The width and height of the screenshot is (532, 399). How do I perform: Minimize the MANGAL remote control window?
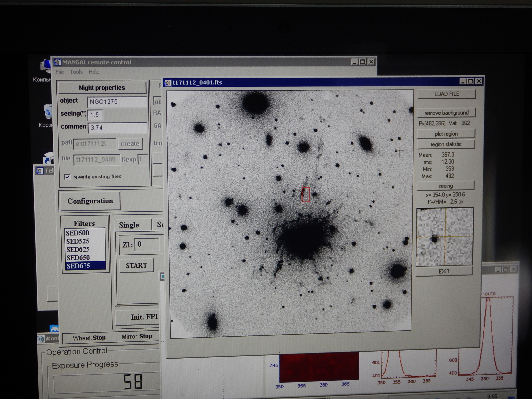[354, 62]
